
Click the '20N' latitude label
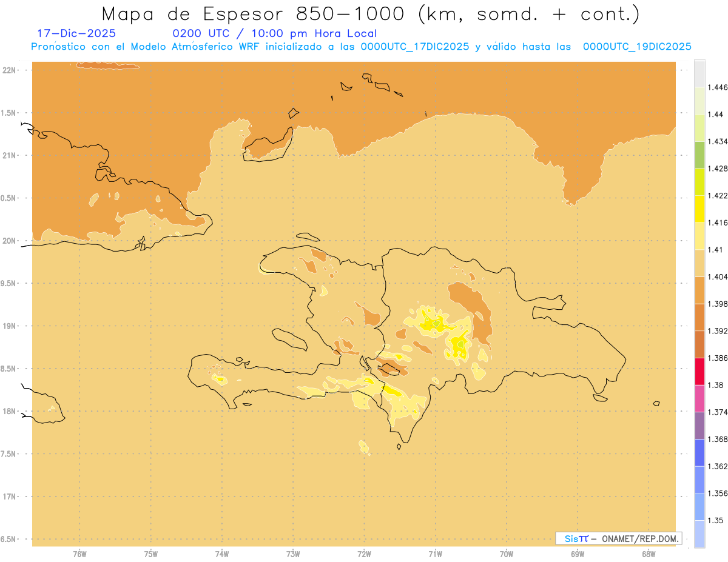pos(10,241)
